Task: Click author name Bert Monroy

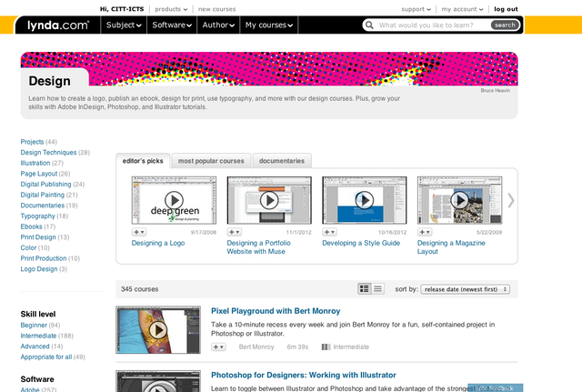Action: coord(256,347)
